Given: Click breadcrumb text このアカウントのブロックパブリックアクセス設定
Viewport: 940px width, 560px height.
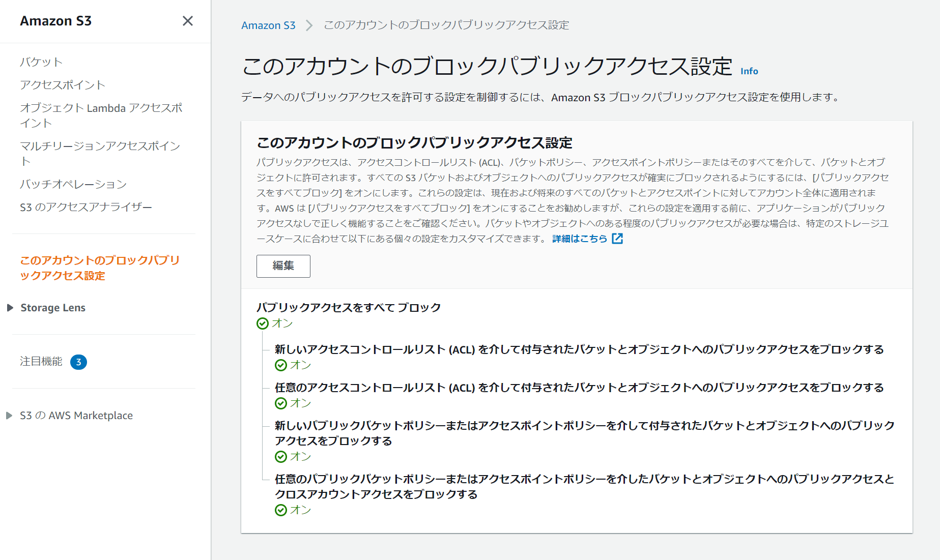Looking at the screenshot, I should (x=446, y=25).
